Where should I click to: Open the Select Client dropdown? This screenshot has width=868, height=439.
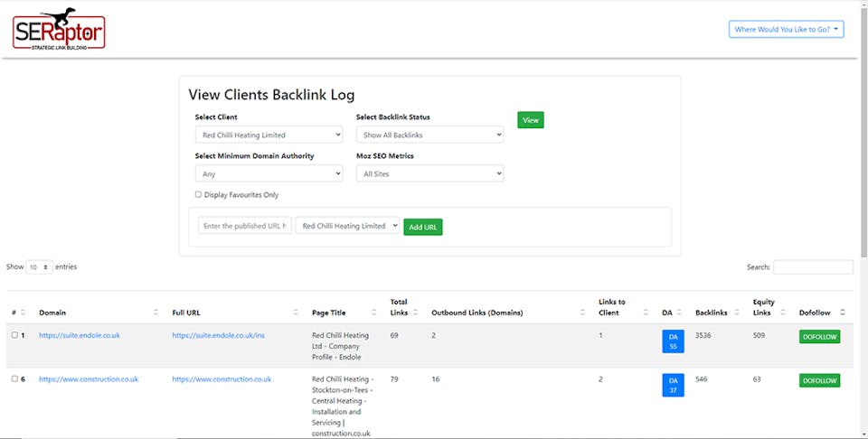[x=269, y=135]
